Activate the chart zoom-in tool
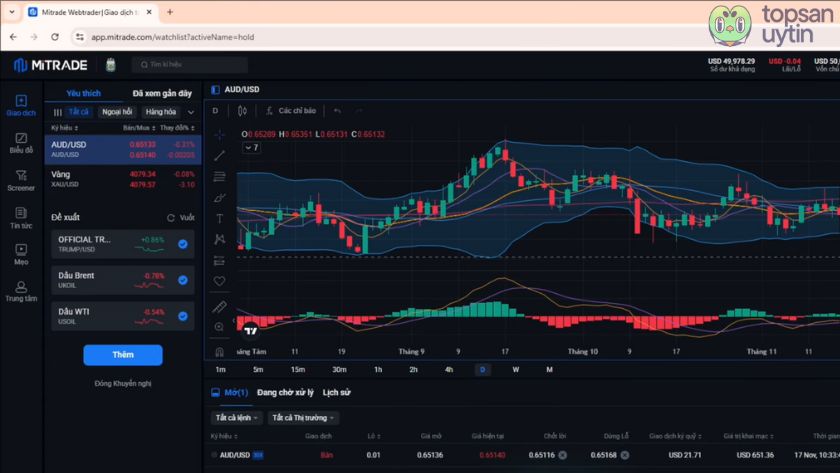 coord(219,327)
